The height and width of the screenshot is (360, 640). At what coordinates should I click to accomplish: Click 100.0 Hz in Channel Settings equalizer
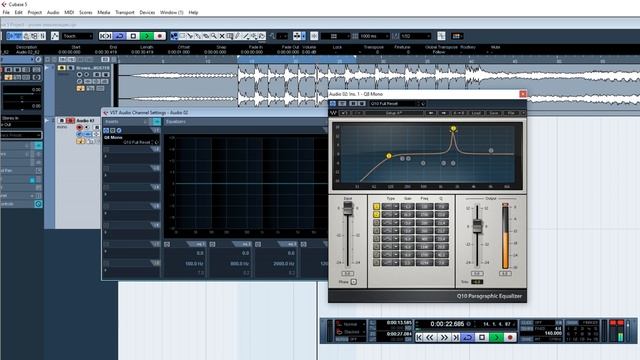194,264
